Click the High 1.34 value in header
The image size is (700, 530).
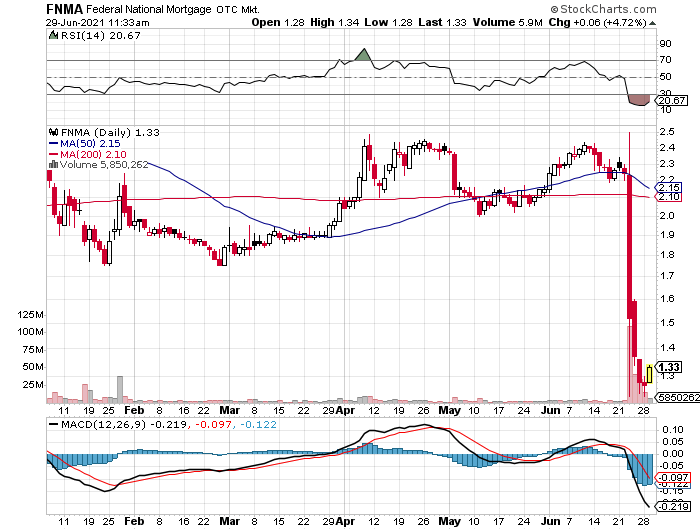[x=334, y=22]
